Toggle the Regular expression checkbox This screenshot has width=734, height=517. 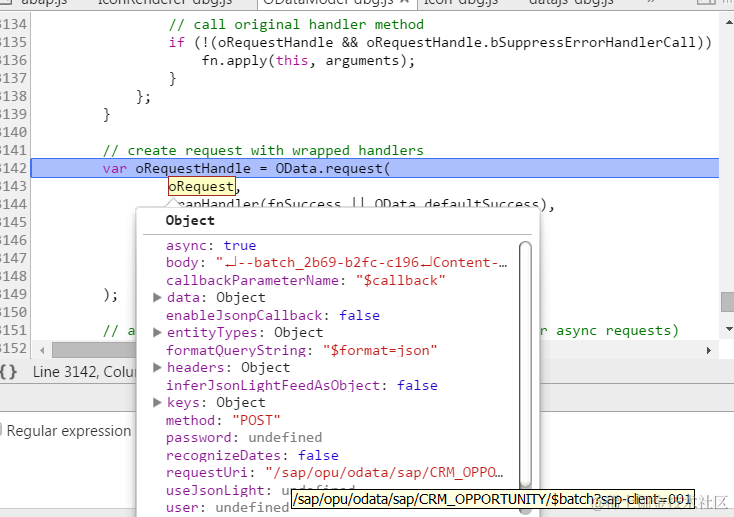(1, 430)
